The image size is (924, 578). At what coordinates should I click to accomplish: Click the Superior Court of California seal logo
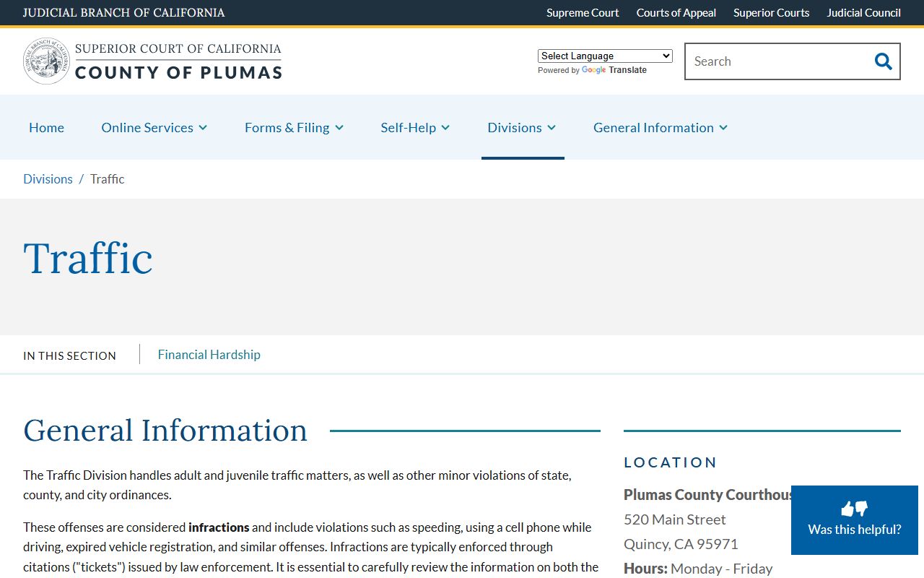click(x=47, y=61)
